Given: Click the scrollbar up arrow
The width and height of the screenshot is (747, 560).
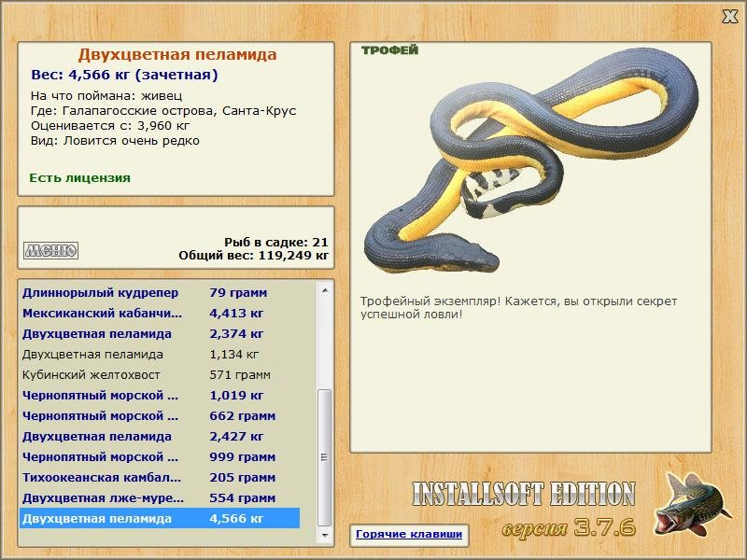Looking at the screenshot, I should [x=325, y=290].
